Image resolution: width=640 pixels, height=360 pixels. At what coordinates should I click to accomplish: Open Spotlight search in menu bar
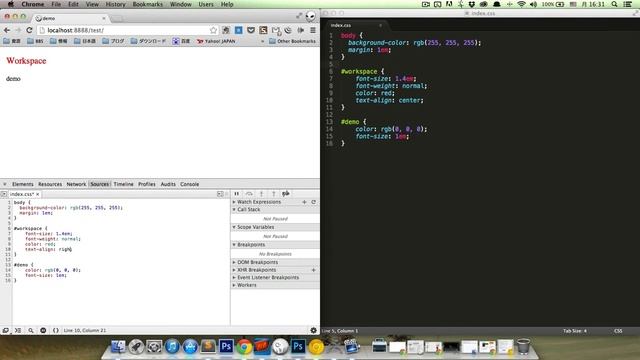coord(614,4)
